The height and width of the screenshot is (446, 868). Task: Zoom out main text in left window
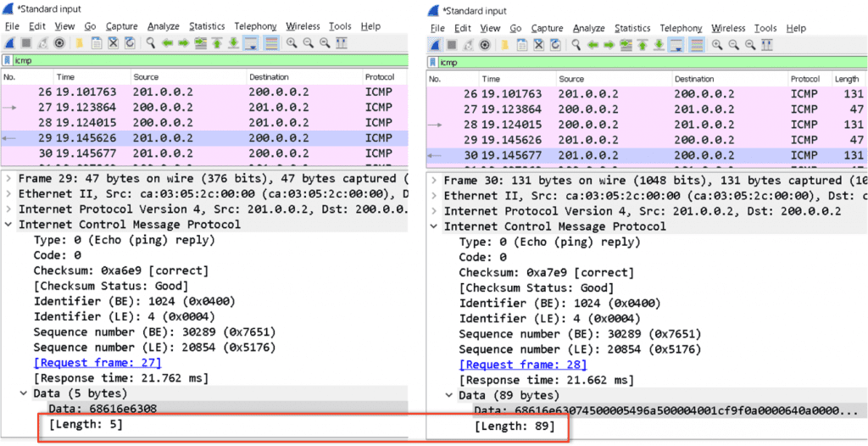point(308,42)
